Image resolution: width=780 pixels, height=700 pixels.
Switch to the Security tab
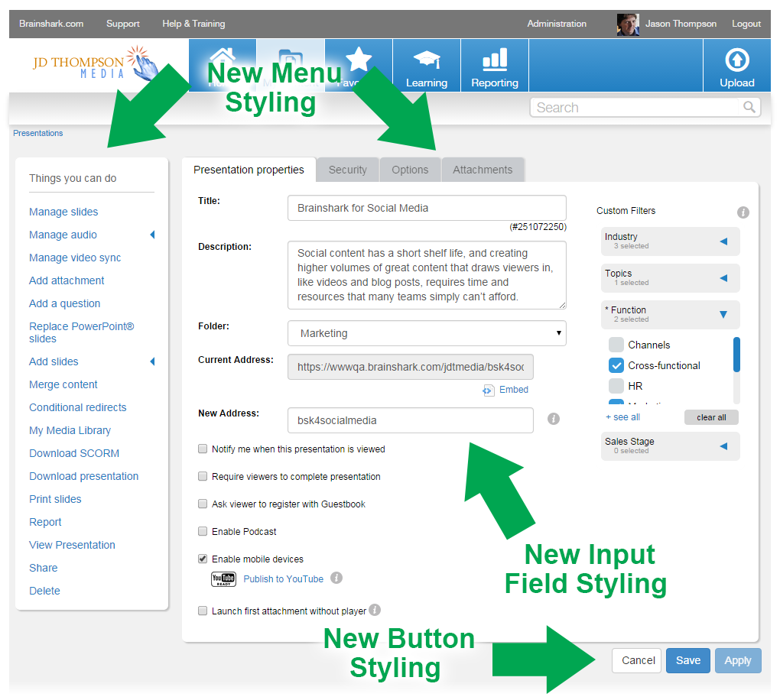pyautogui.click(x=348, y=170)
